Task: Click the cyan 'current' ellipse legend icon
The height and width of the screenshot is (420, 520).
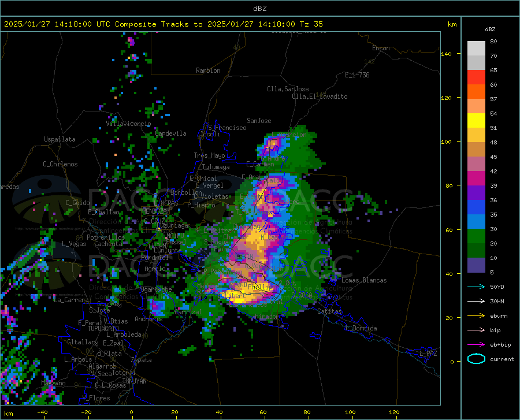Action: pos(476,359)
